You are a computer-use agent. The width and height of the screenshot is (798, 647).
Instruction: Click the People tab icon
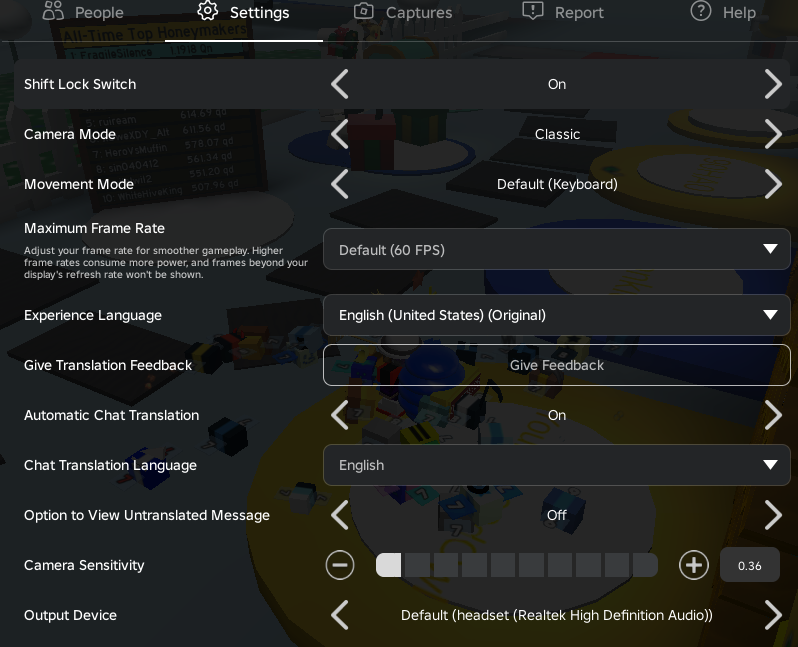[x=53, y=10]
